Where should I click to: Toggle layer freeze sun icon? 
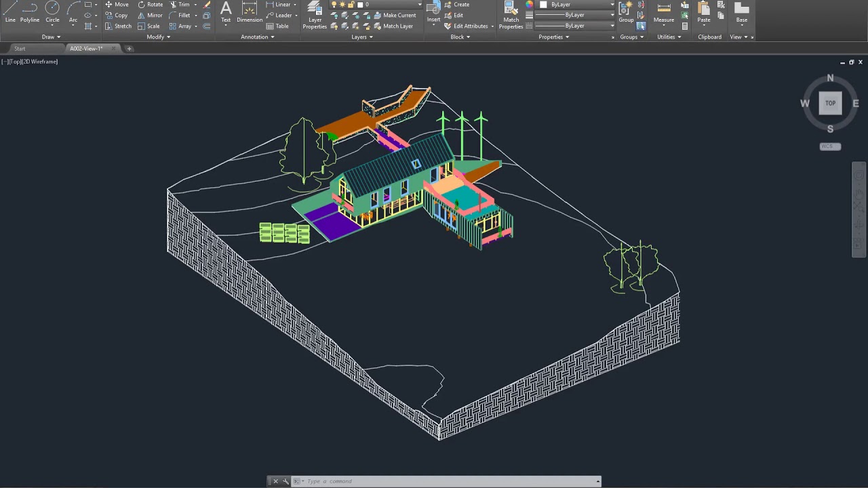[342, 4]
